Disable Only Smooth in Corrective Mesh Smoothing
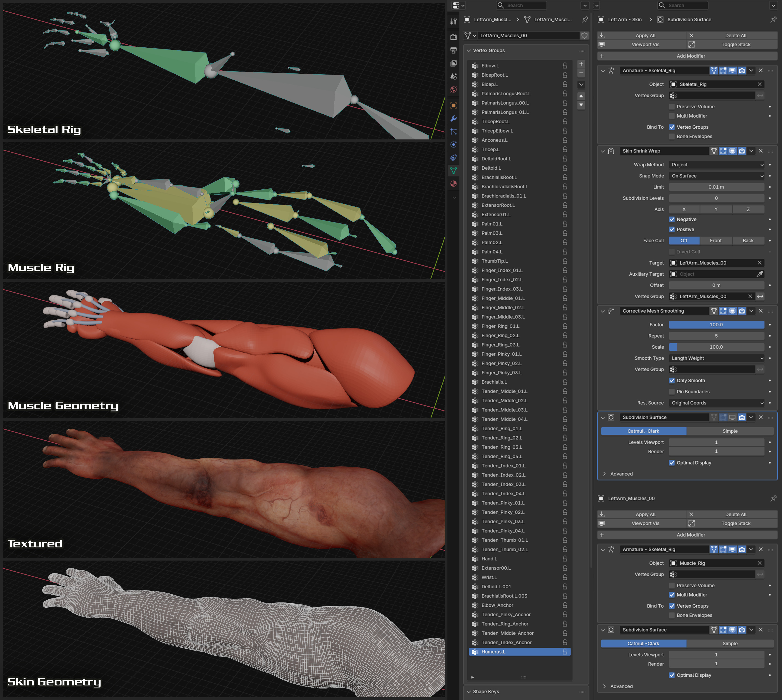This screenshot has height=700, width=782. tap(672, 380)
